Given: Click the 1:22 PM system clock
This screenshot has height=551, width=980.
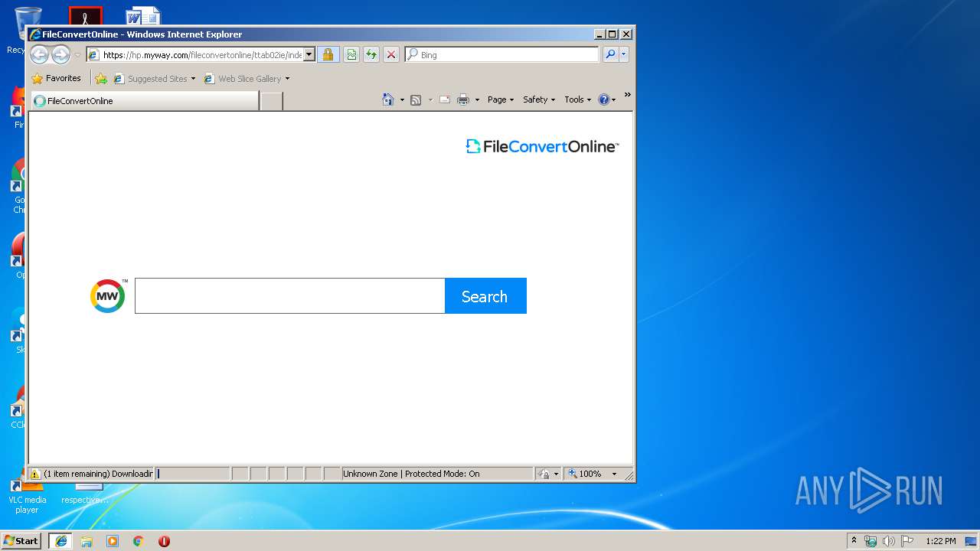Looking at the screenshot, I should [x=940, y=541].
